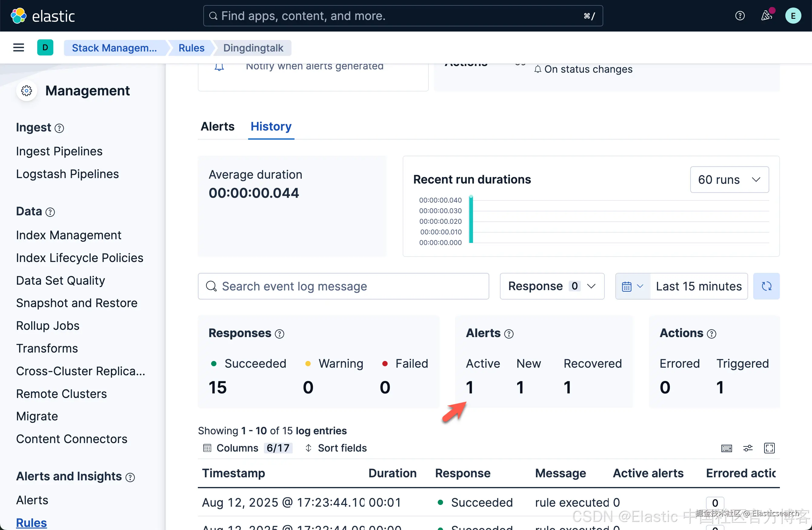
Task: Open Ingest Pipelines in sidebar
Action: [59, 151]
